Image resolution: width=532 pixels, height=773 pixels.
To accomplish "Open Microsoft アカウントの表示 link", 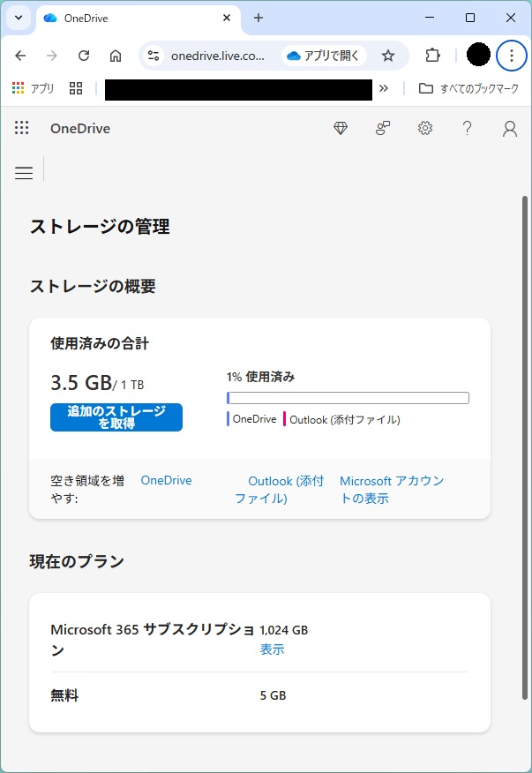I will pyautogui.click(x=392, y=489).
